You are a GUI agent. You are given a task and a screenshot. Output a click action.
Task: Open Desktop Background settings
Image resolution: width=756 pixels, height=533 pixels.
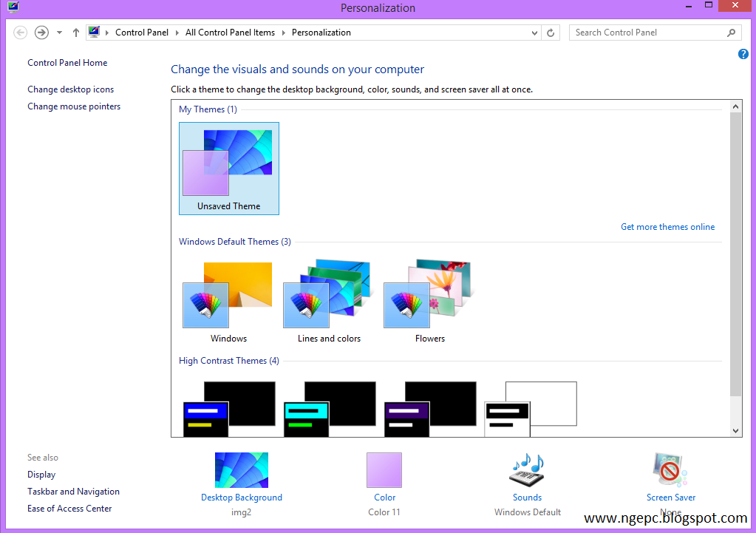click(x=241, y=469)
